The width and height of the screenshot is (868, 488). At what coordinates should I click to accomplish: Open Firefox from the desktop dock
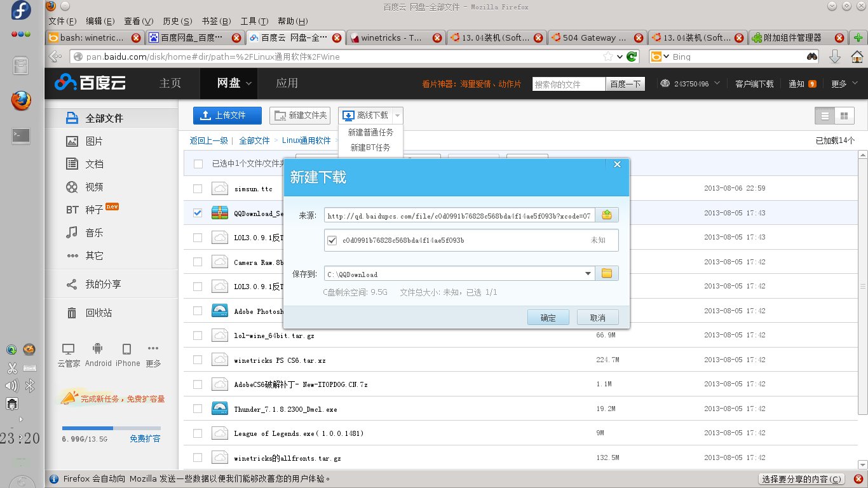(x=21, y=100)
